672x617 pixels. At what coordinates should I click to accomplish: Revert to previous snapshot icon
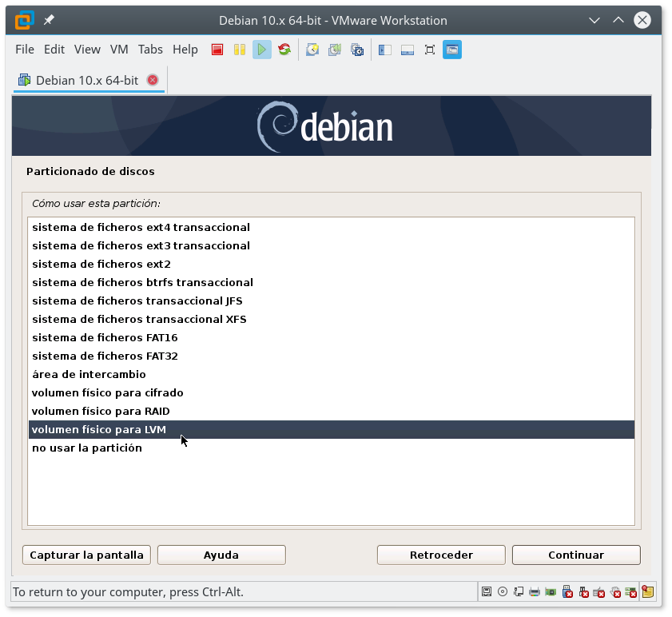point(335,50)
